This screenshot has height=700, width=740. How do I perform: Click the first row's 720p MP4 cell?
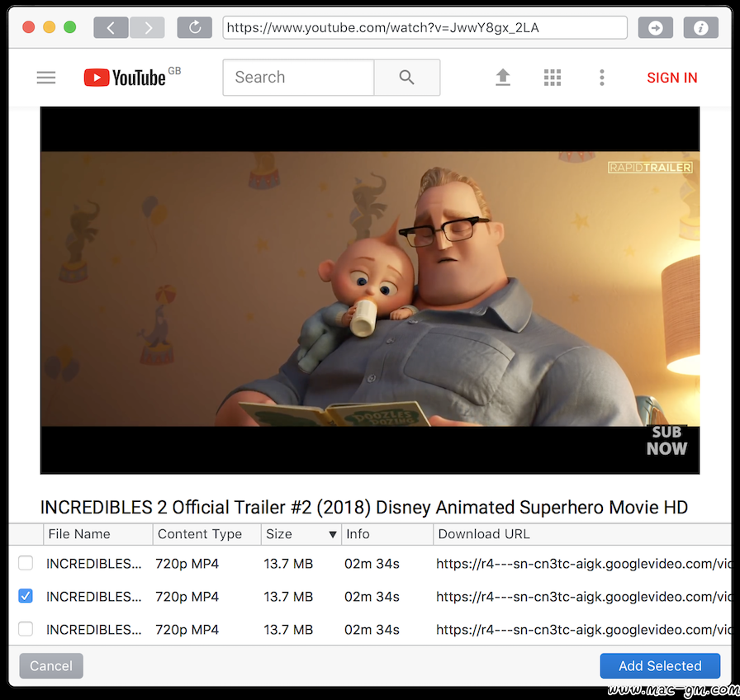187,564
